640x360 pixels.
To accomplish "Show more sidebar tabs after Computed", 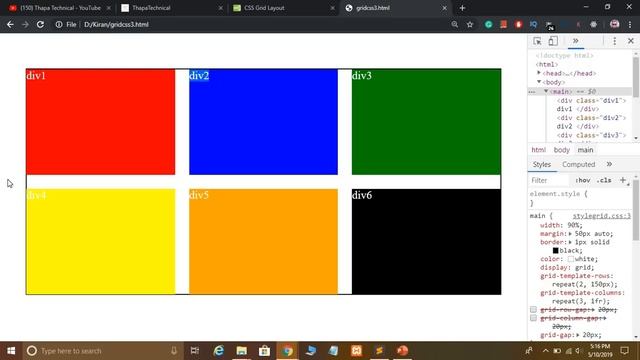I will point(609,164).
